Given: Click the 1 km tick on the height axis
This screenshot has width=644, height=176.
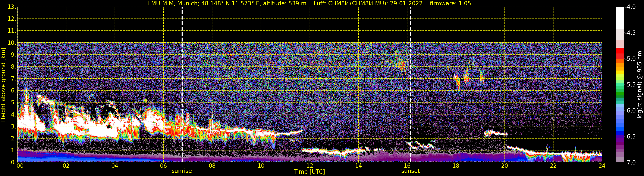Looking at the screenshot, I should [13, 151].
